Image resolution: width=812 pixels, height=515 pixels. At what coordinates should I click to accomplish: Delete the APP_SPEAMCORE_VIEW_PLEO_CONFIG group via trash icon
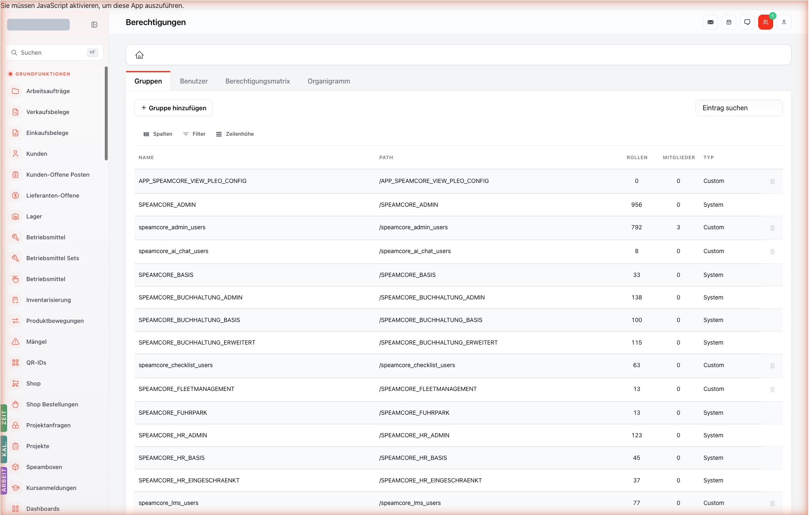[772, 181]
